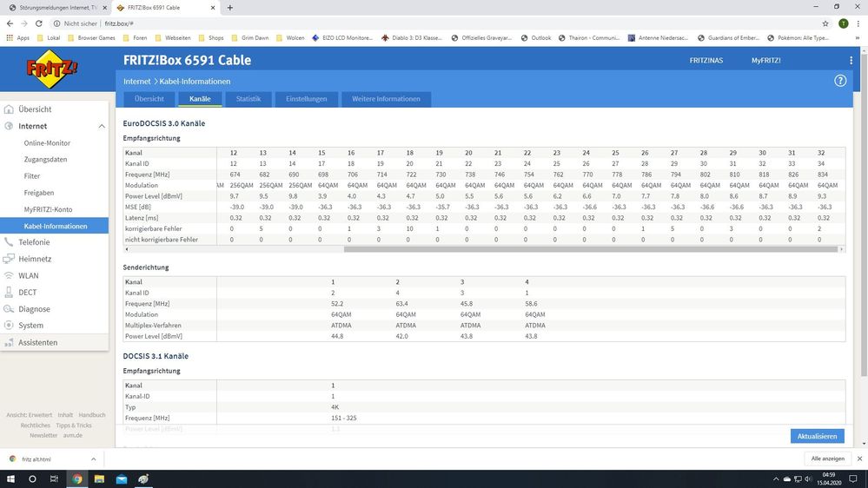Reload the page with browser refresh icon
The width and height of the screenshot is (868, 488).
pyautogui.click(x=39, y=23)
